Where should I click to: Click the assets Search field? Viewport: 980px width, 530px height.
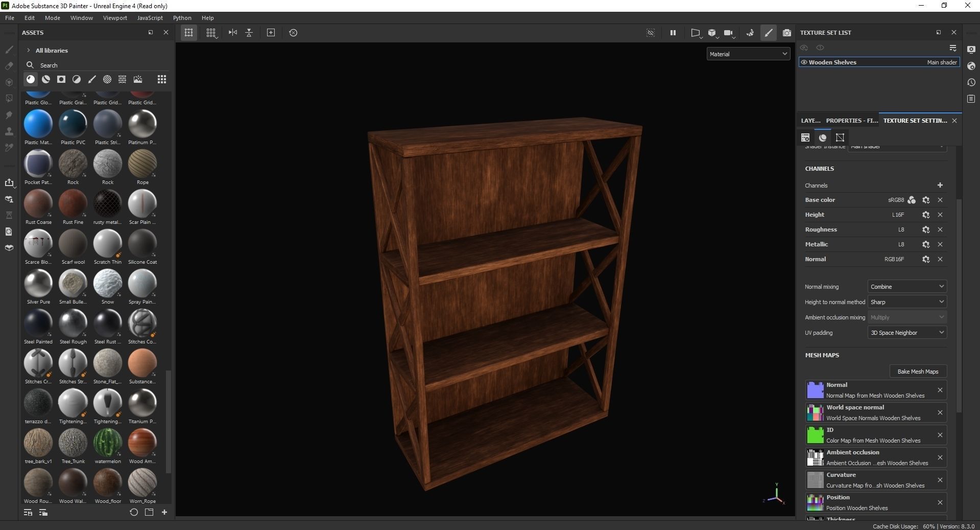(x=97, y=65)
